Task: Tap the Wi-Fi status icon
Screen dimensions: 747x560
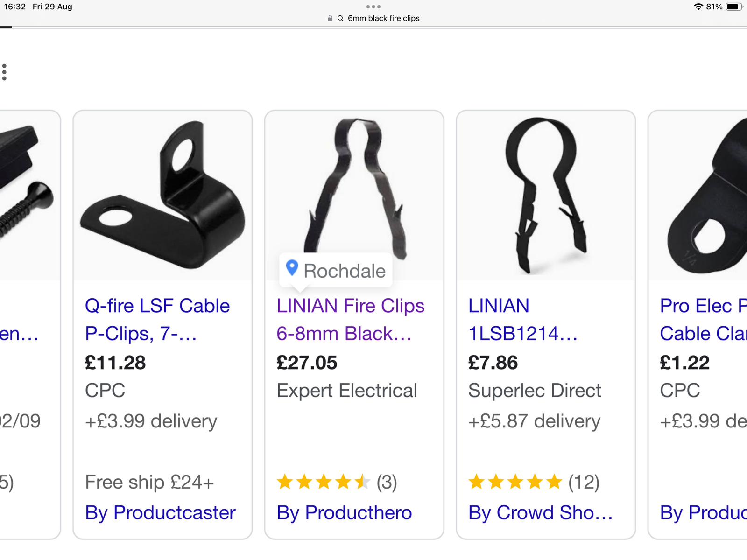Action: [698, 7]
